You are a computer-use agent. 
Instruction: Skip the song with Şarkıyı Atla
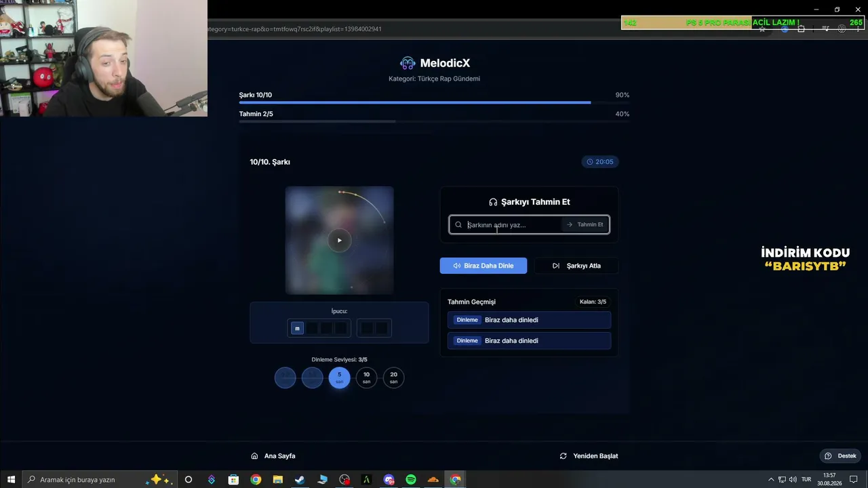click(x=576, y=266)
